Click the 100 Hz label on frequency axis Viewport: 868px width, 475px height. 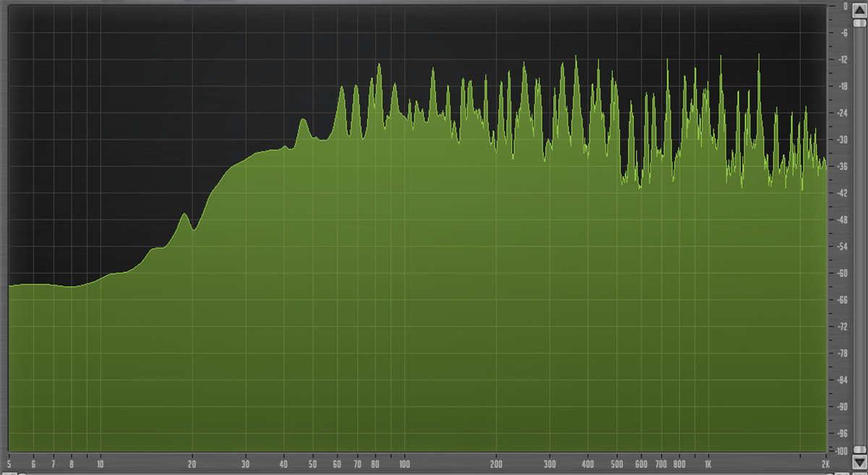(x=404, y=463)
